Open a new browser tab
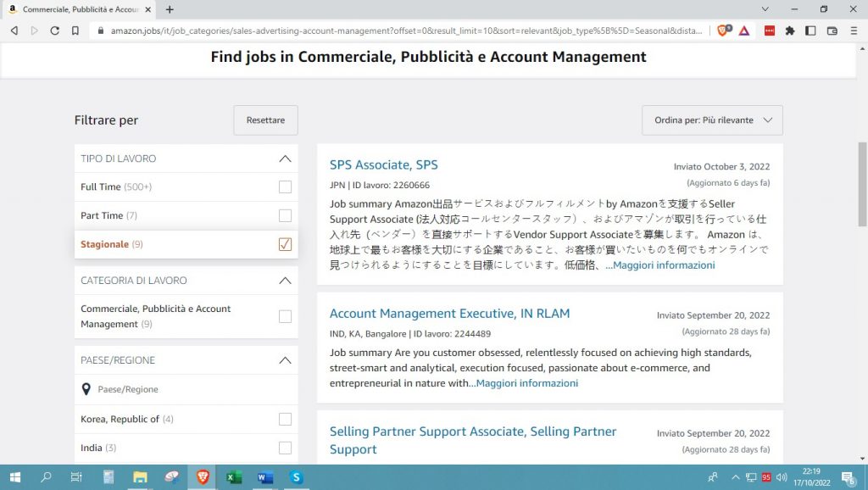The width and height of the screenshot is (868, 490). click(x=170, y=9)
